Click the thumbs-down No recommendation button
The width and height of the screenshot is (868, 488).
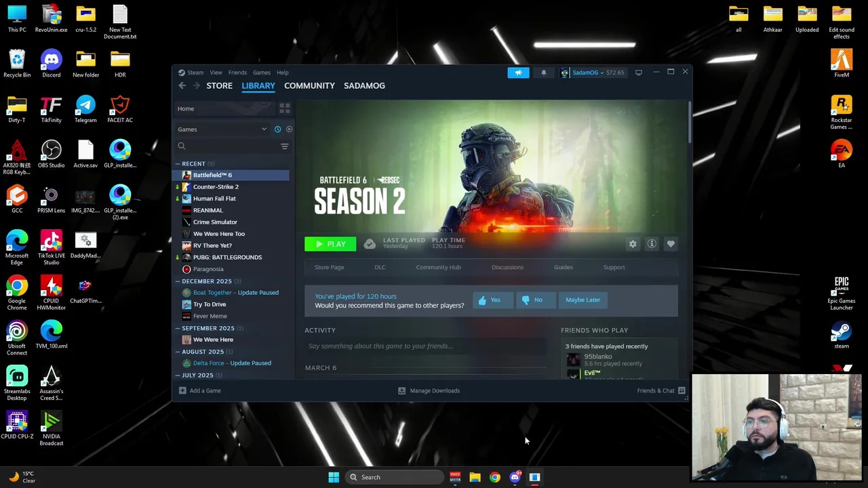[x=536, y=300]
